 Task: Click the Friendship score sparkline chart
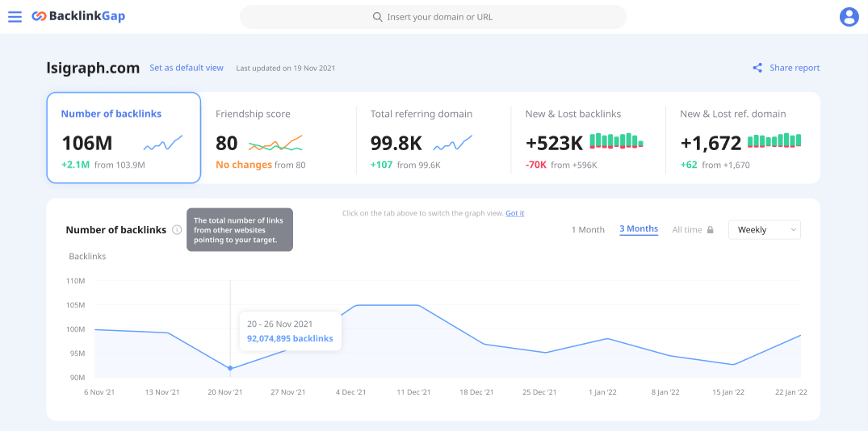coord(275,144)
